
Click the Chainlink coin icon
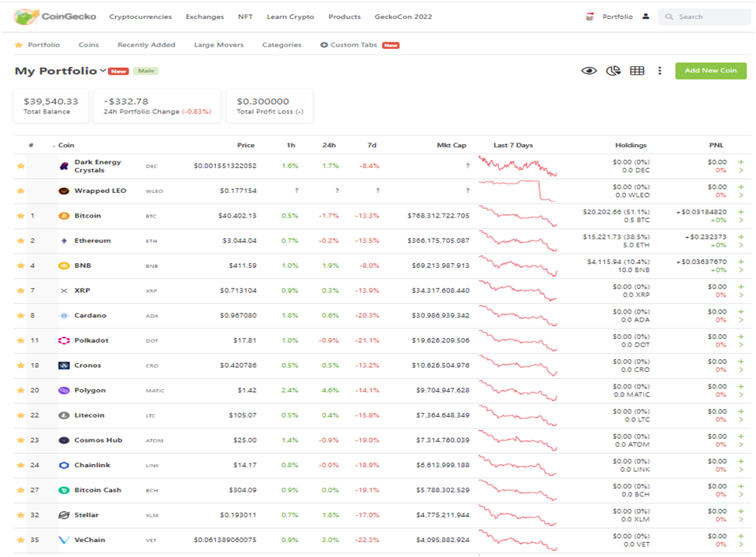click(64, 466)
